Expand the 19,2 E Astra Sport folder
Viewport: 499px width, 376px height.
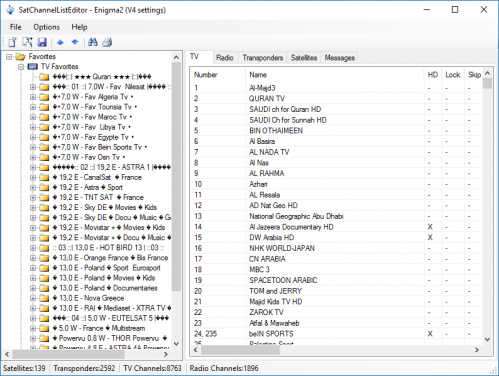pos(33,187)
